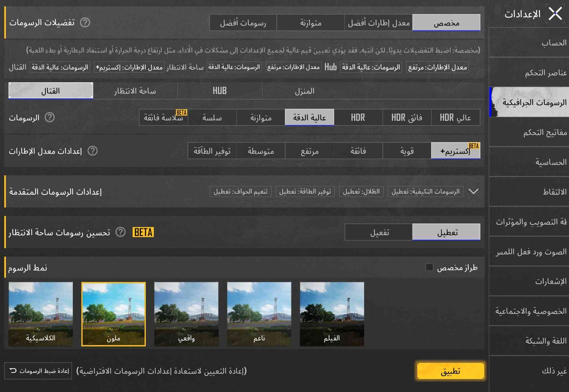Image resolution: width=569 pixels, height=392 pixels.
Task: Switch to the القتال tab
Action: tap(51, 91)
